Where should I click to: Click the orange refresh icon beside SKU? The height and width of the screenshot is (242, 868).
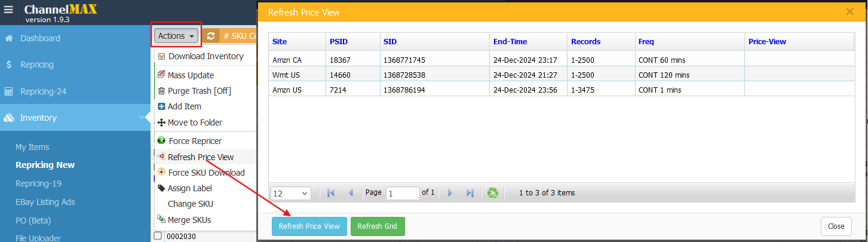210,36
